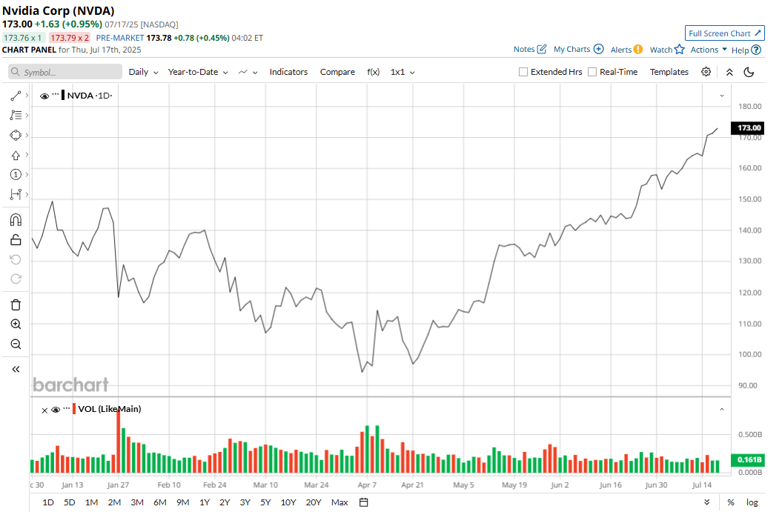782x532 pixels.
Task: Toggle the lock drawings padlock
Action: point(16,240)
